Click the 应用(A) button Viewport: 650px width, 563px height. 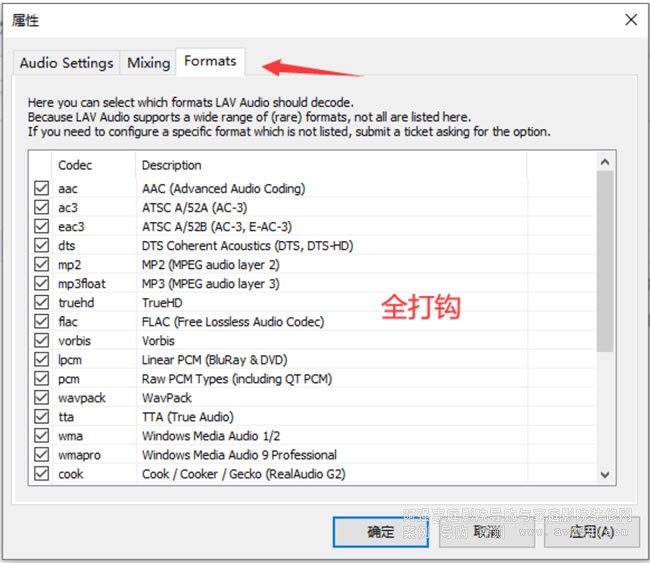point(591,532)
